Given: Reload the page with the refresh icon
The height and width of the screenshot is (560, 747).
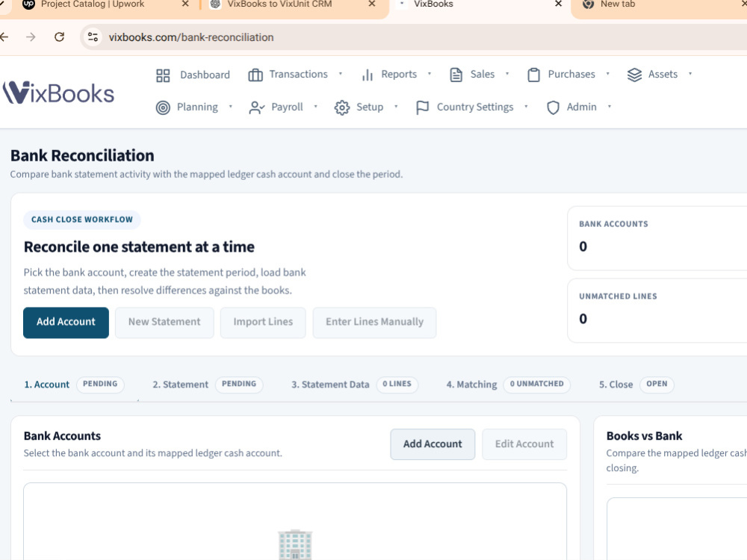Looking at the screenshot, I should pos(59,37).
